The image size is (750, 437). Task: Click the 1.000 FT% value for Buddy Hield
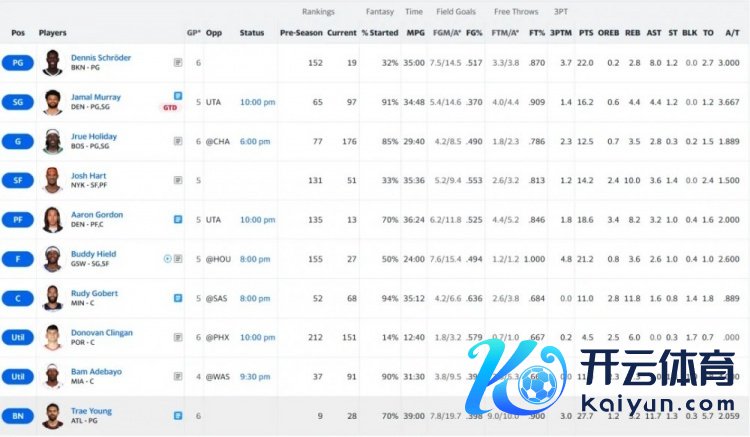click(x=534, y=259)
